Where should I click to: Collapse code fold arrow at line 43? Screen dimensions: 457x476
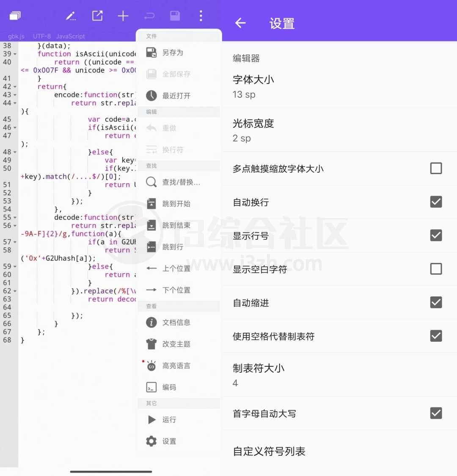[x=15, y=95]
